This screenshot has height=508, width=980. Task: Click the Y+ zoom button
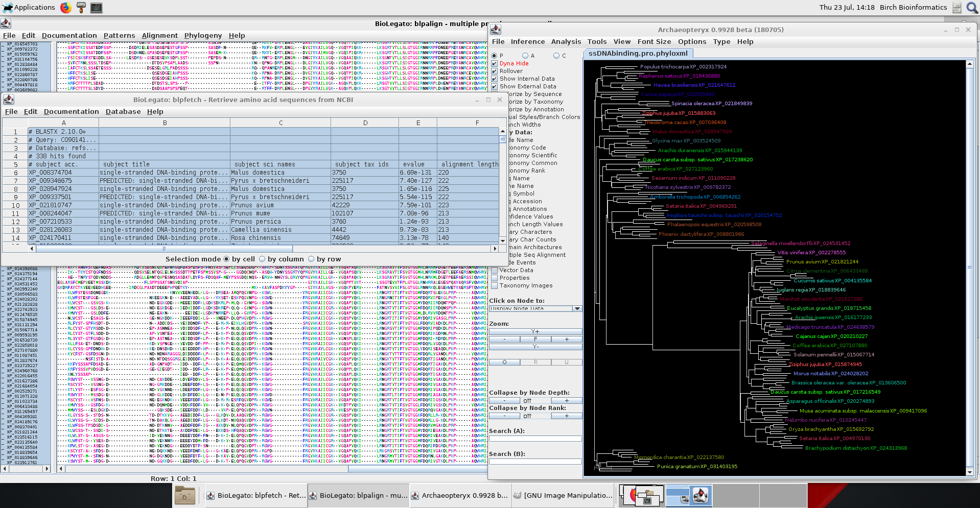(535, 331)
